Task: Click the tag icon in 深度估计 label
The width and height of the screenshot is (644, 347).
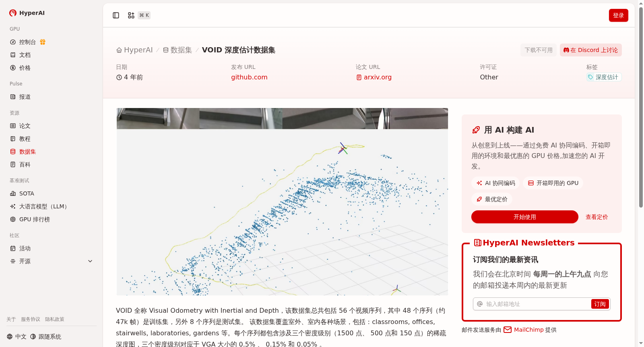Action: [x=590, y=77]
